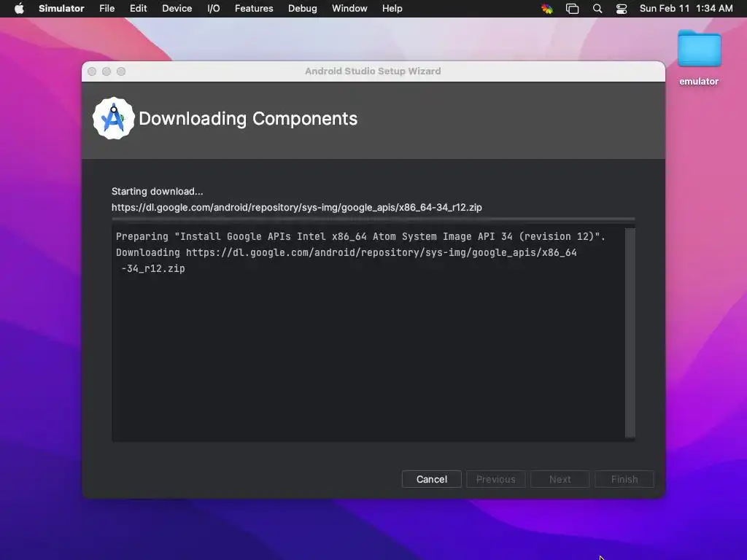
Task: Click the disabled Next button
Action: click(560, 479)
